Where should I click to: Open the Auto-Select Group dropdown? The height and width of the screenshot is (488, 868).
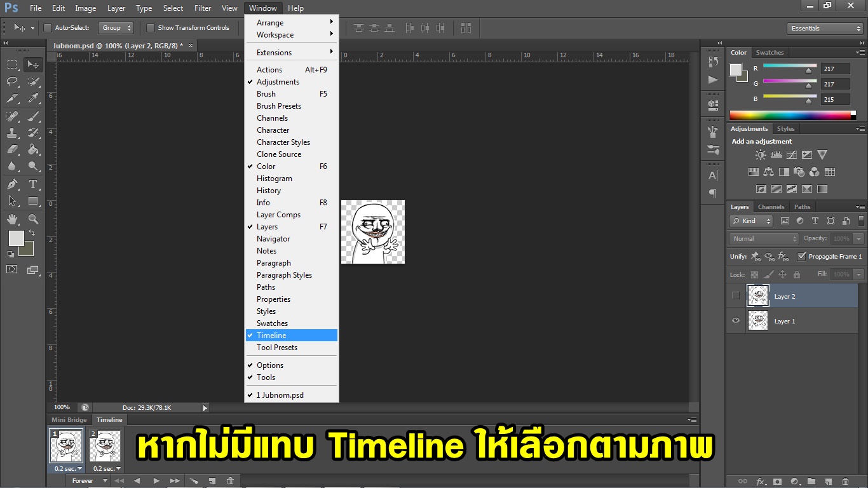click(117, 28)
